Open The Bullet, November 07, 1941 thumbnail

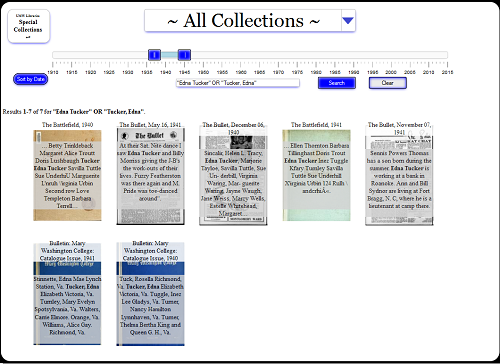pyautogui.click(x=399, y=176)
